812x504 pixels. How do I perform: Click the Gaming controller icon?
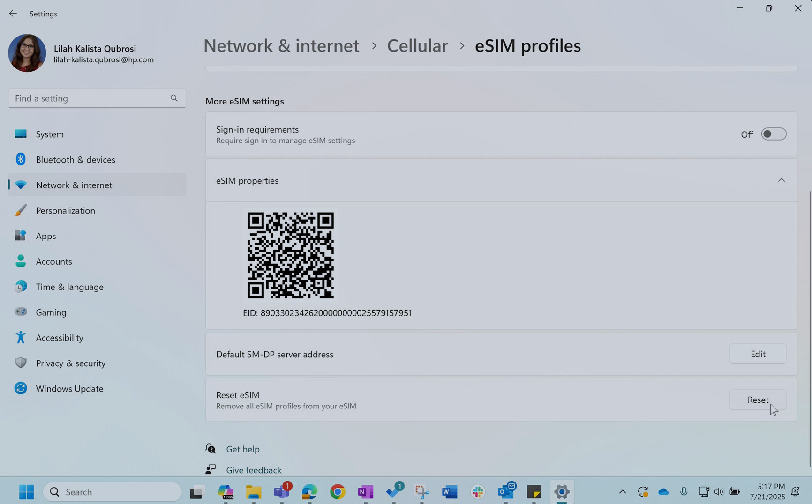coord(21,312)
